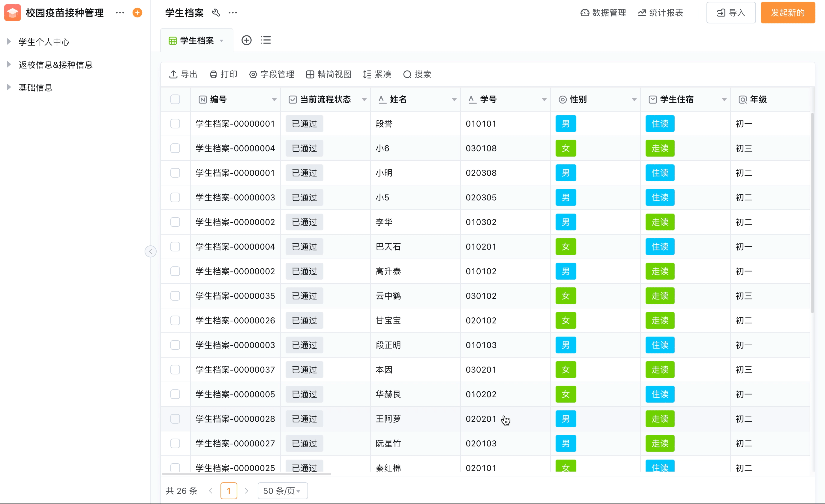Open the 50 条/页 page size dropdown

click(283, 490)
